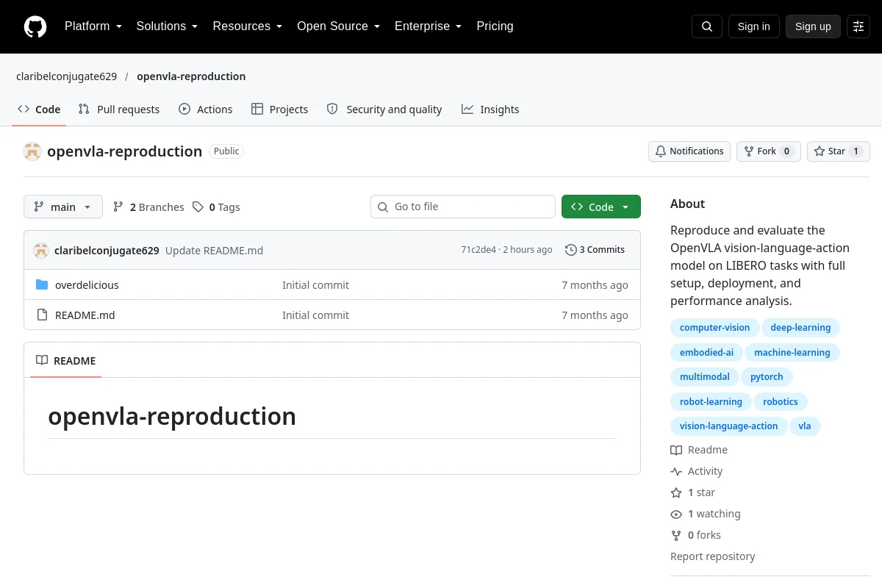
Task: Open the main branch selector
Action: click(63, 207)
